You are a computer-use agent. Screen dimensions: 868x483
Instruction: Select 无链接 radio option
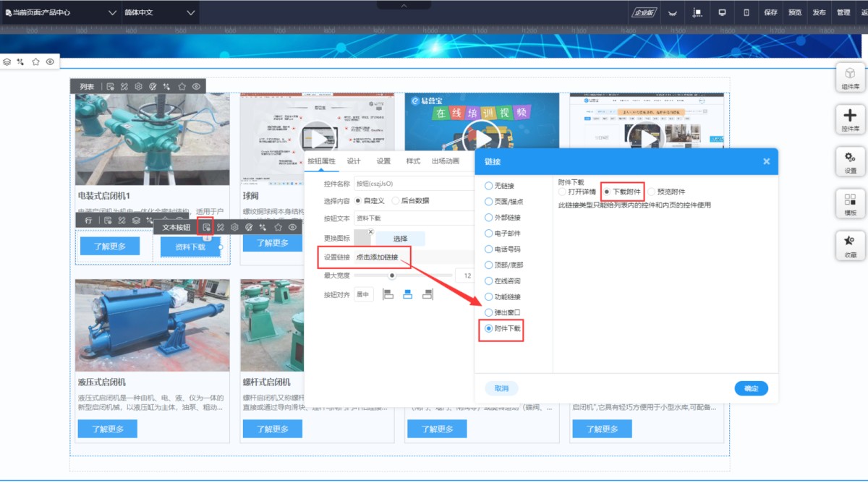pyautogui.click(x=489, y=186)
